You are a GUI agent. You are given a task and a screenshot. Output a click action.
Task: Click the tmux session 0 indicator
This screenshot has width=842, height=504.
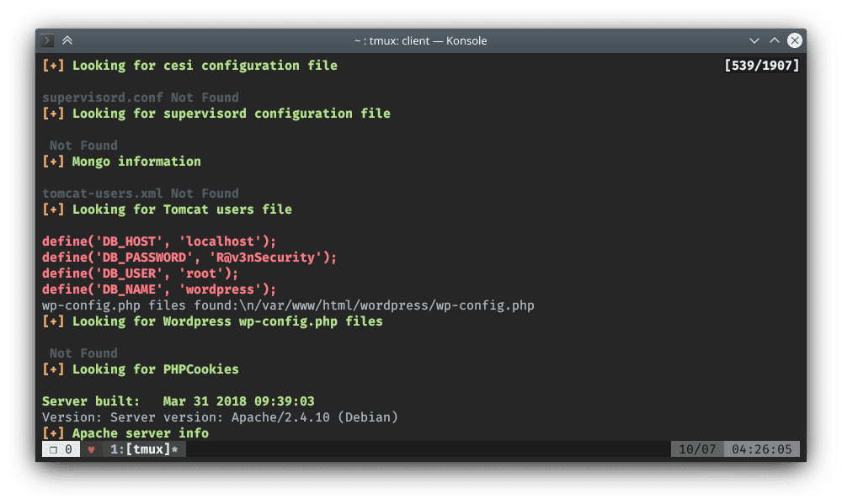pos(61,449)
